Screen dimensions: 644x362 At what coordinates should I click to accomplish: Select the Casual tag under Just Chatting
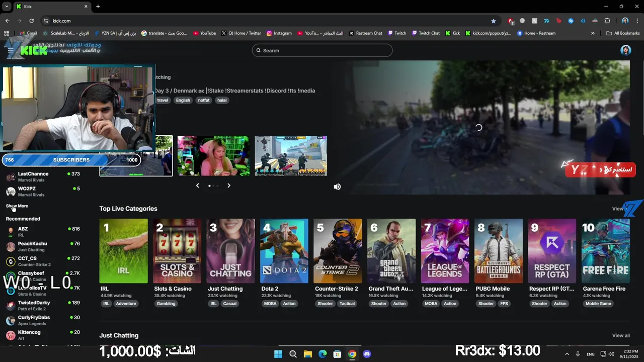[x=229, y=304]
